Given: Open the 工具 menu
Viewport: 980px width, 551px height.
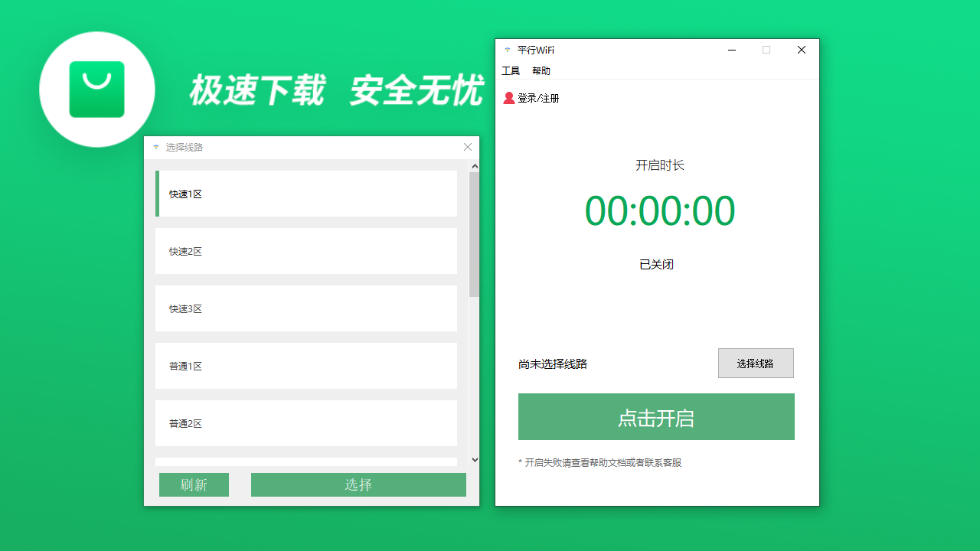Looking at the screenshot, I should pos(511,70).
